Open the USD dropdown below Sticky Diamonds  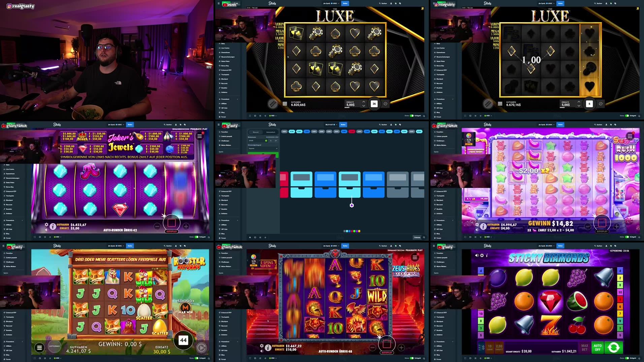point(488,358)
